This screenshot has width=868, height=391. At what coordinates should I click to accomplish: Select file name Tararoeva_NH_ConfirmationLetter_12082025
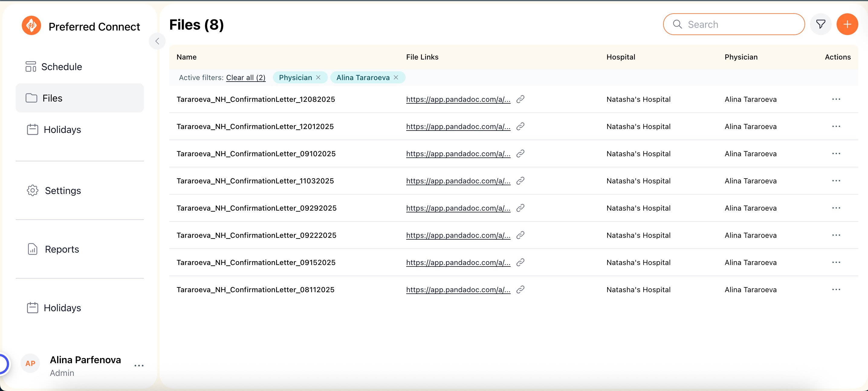click(256, 99)
